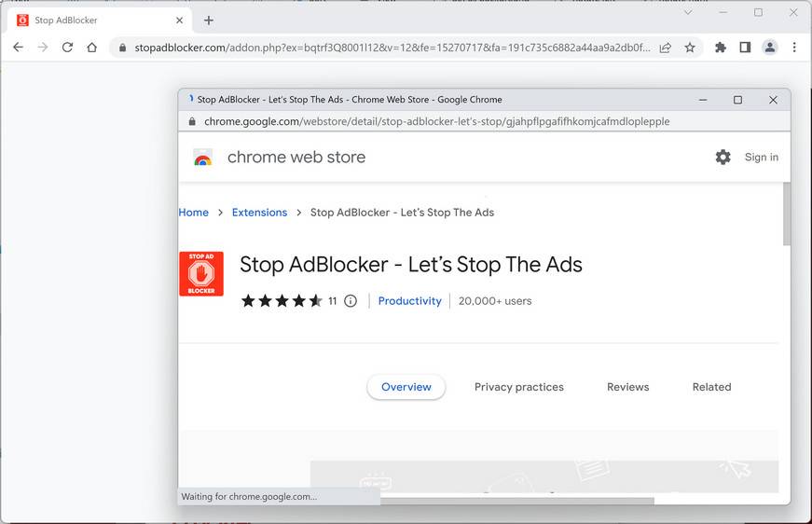Switch to the Overview tab
Image resolution: width=812 pixels, height=524 pixels.
406,387
